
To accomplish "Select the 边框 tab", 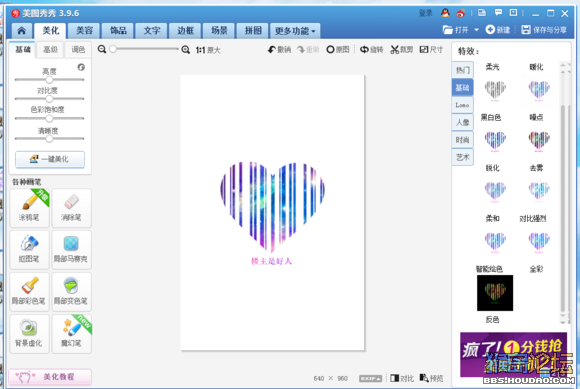I will (x=186, y=31).
